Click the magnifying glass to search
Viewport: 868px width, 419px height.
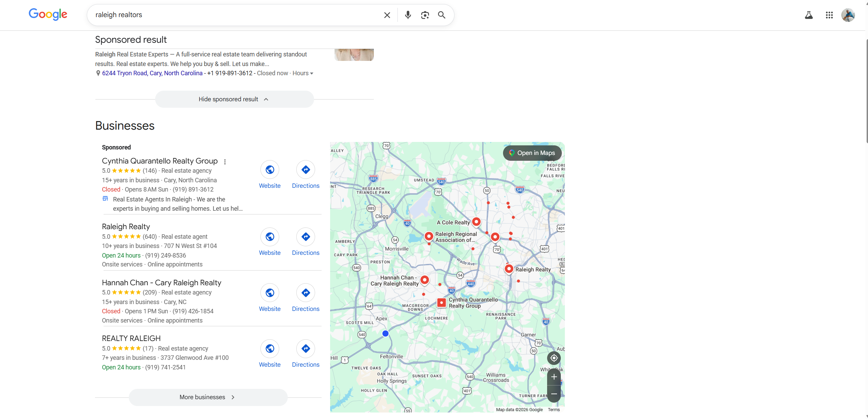(x=442, y=15)
